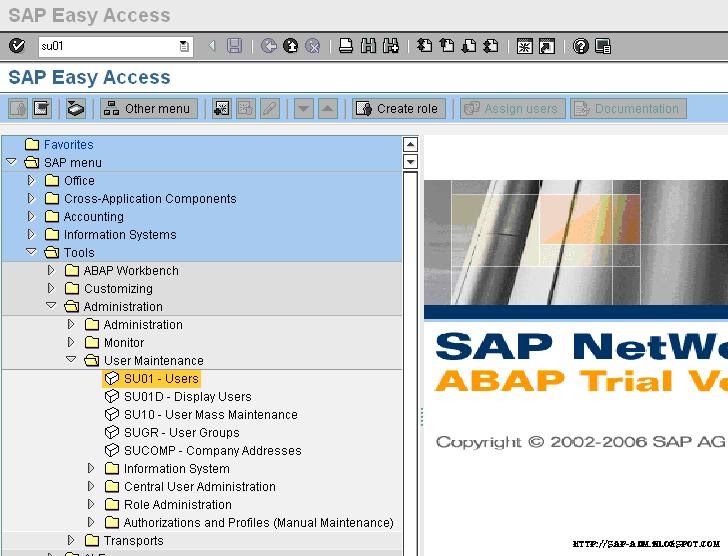Click the Save disk icon
Screen dimensions: 728x556
(x=234, y=46)
